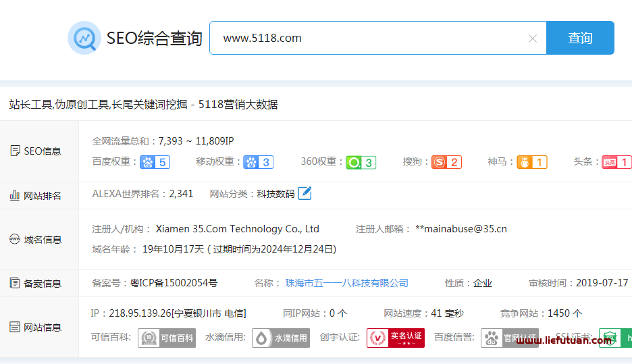This screenshot has height=364, width=632.
Task: Click the ALEXA世界排名 value 2,341
Action: (182, 194)
